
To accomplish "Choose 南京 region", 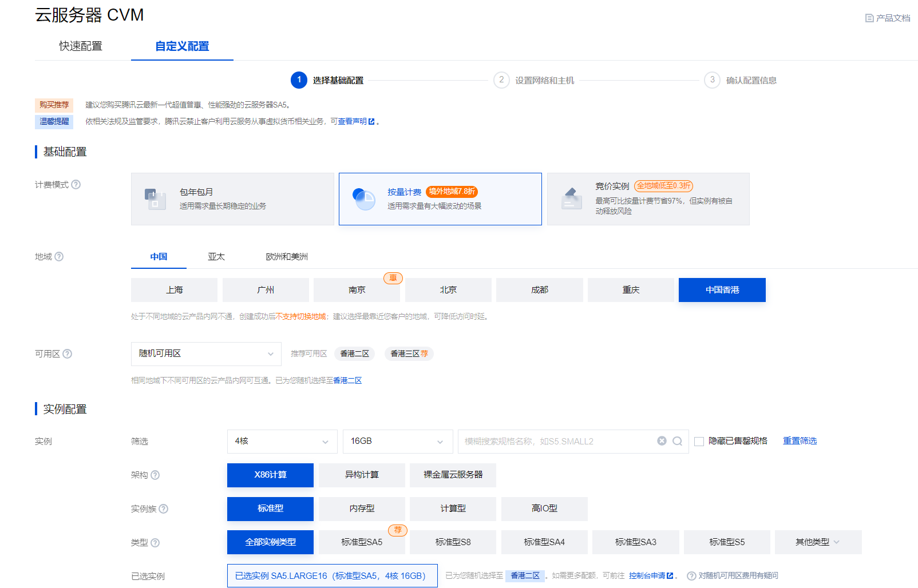I will [x=357, y=290].
